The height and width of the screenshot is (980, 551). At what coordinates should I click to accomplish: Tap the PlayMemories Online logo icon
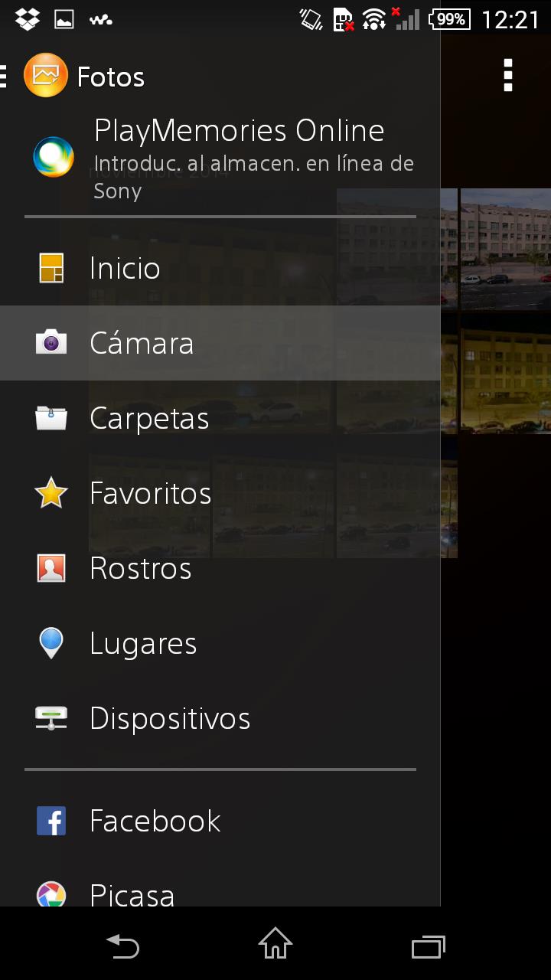[54, 157]
